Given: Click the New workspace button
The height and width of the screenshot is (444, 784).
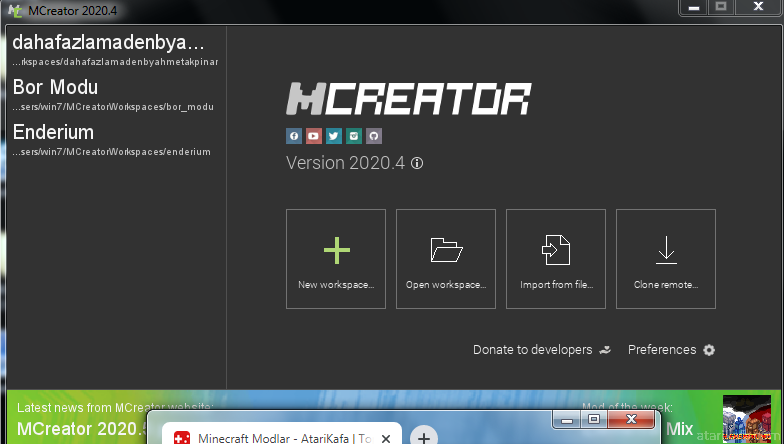Looking at the screenshot, I should click(336, 259).
